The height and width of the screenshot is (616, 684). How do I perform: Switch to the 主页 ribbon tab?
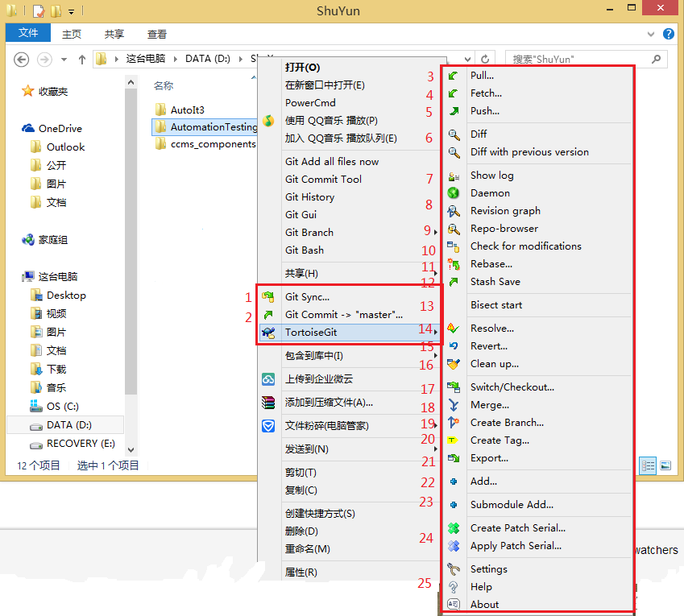72,34
